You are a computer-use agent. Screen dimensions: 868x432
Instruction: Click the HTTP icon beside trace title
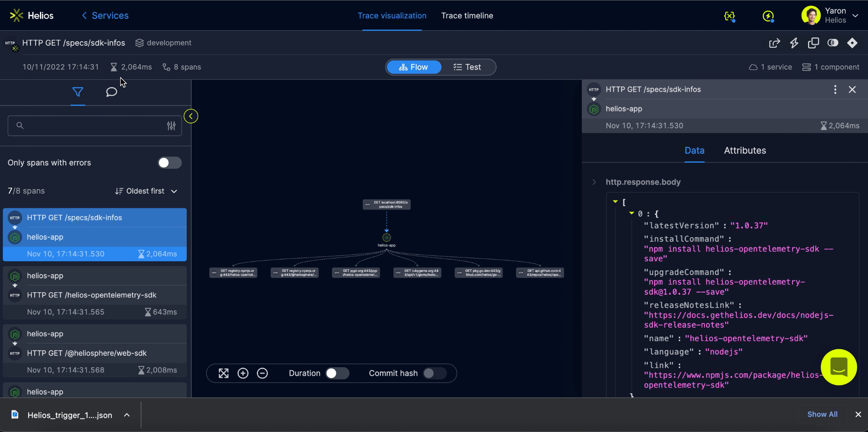[11, 44]
